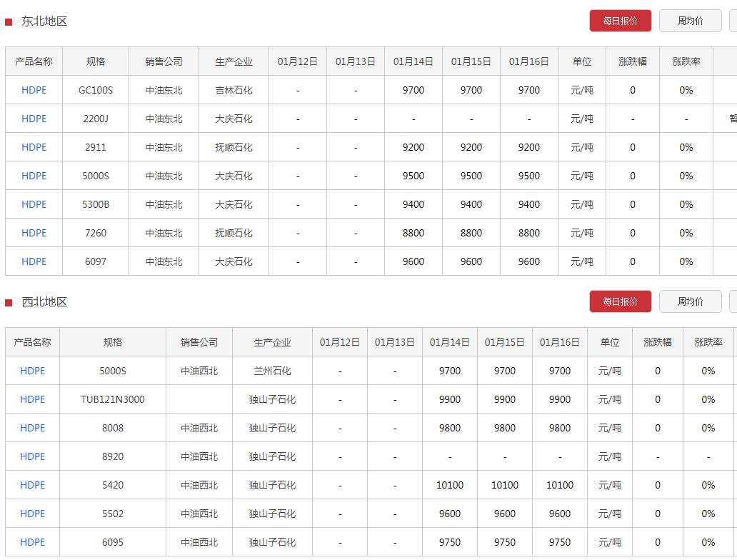Viewport: 737px width, 560px height.
Task: Click 01月14日 price 10100 for 5420
Action: pos(450,485)
